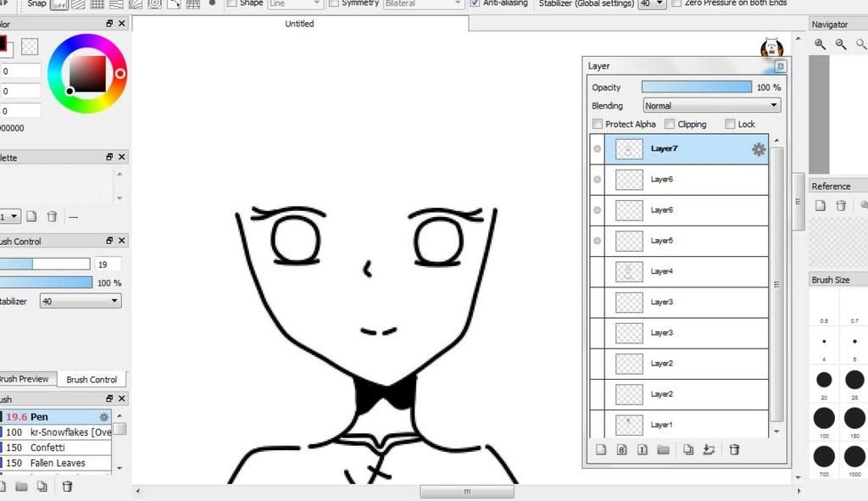Check Protect Alpha in Layer panel
Viewport: 868px width, 501px height.
(x=598, y=124)
